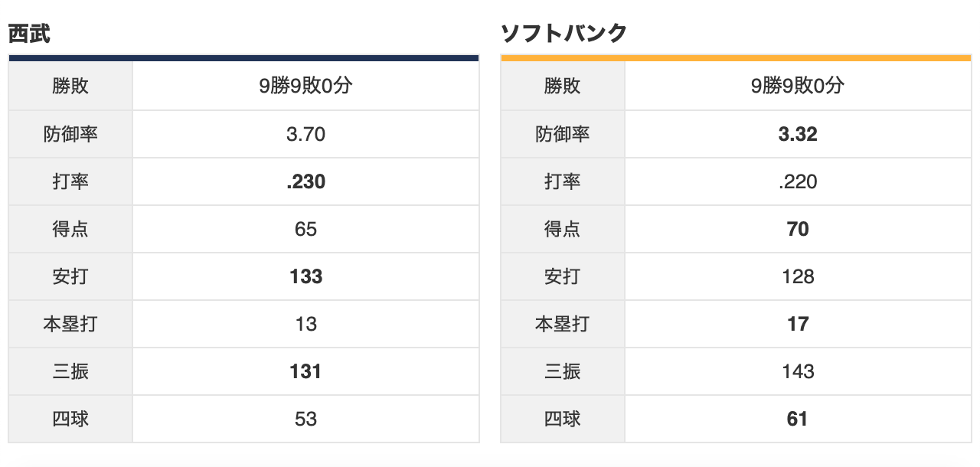Screen dimensions: 980x467
Task: Click SoftBank's 17 本塁打 value
Action: 798,324
